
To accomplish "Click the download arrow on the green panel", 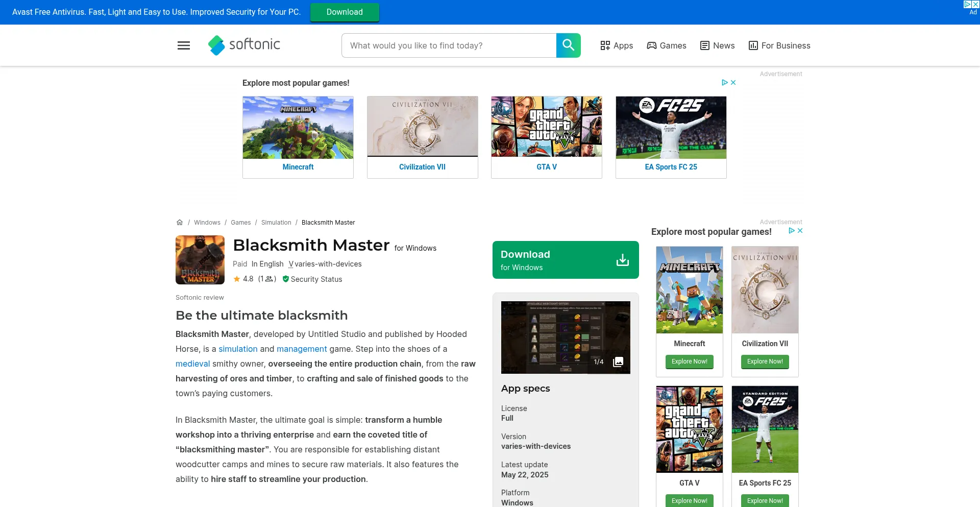I will click(x=622, y=259).
